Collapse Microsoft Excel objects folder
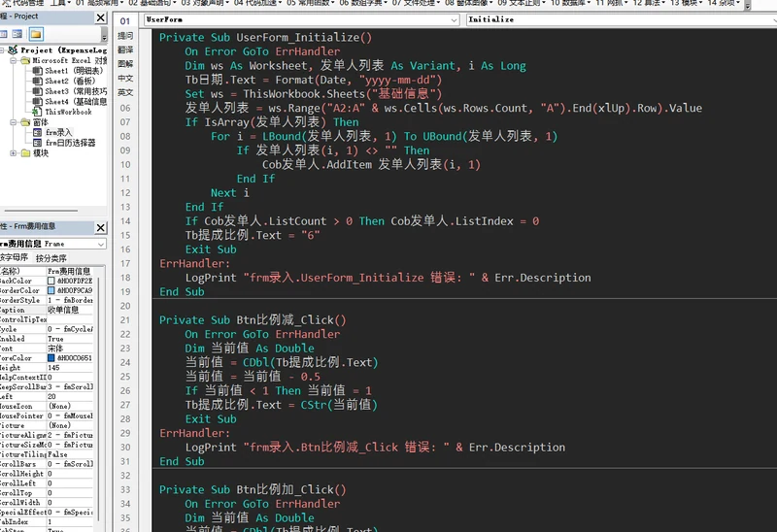Viewport: 777px width, 532px height. 14,60
